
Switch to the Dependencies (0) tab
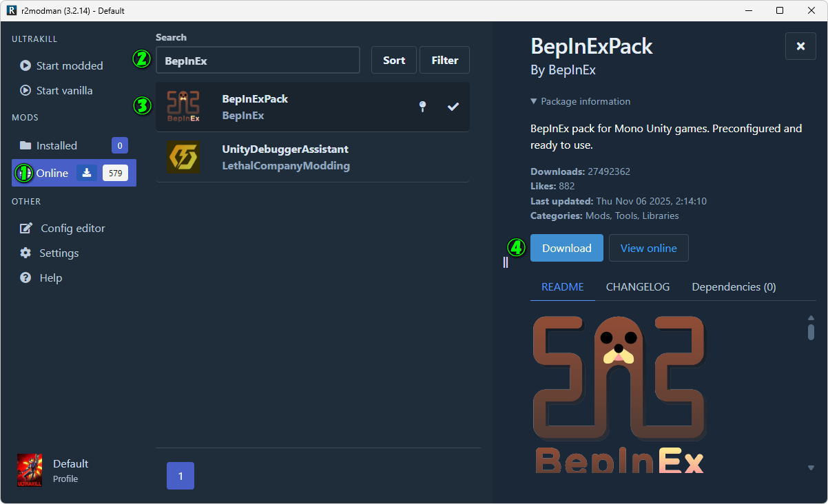(x=734, y=286)
